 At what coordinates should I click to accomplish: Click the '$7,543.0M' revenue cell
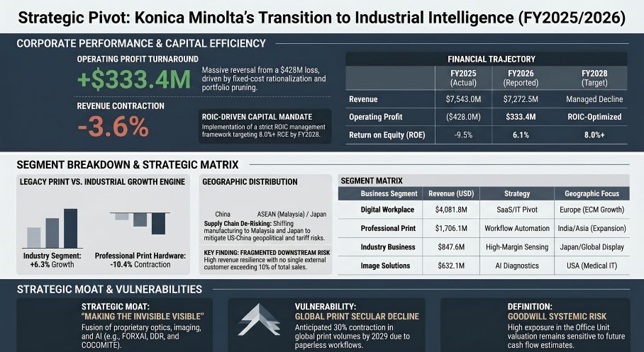(x=463, y=99)
